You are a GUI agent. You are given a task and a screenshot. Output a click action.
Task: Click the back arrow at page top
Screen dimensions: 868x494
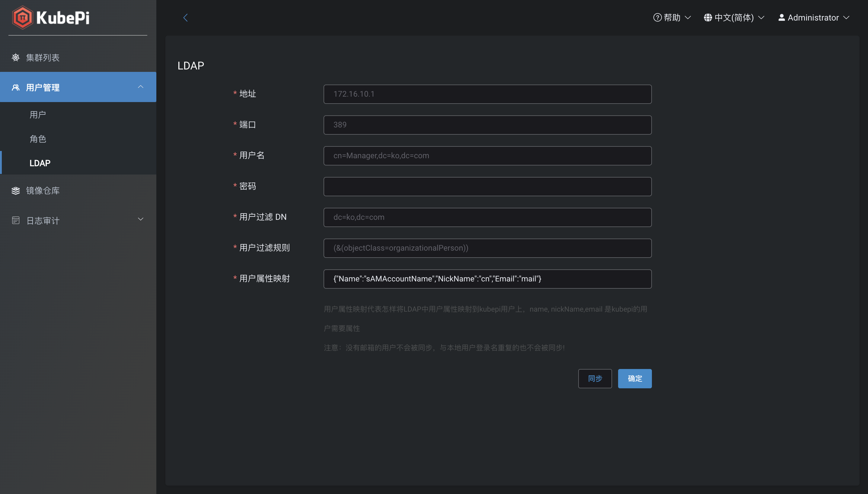[x=186, y=17]
